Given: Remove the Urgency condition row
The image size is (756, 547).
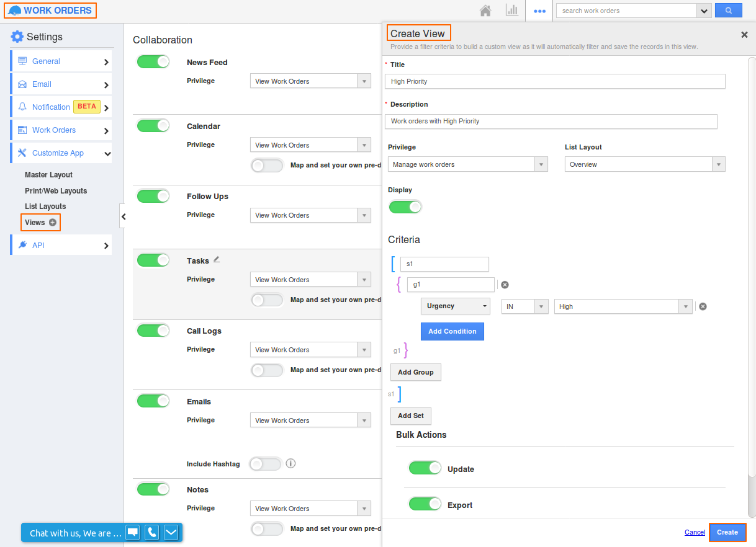Looking at the screenshot, I should pyautogui.click(x=703, y=306).
